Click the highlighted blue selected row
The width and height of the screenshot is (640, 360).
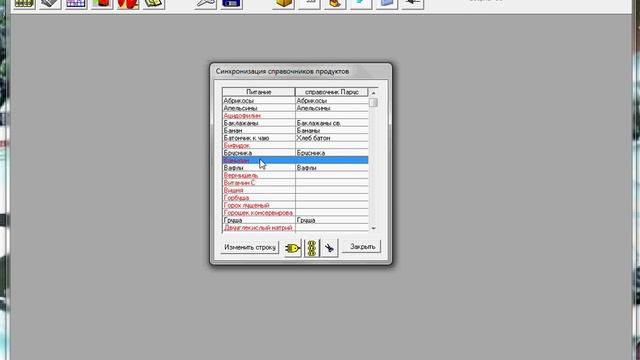[x=296, y=160]
